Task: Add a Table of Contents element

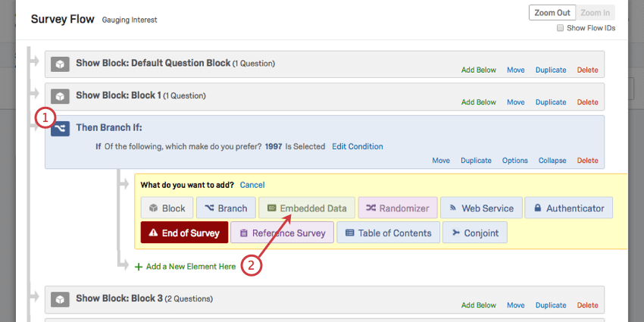Action: click(388, 233)
